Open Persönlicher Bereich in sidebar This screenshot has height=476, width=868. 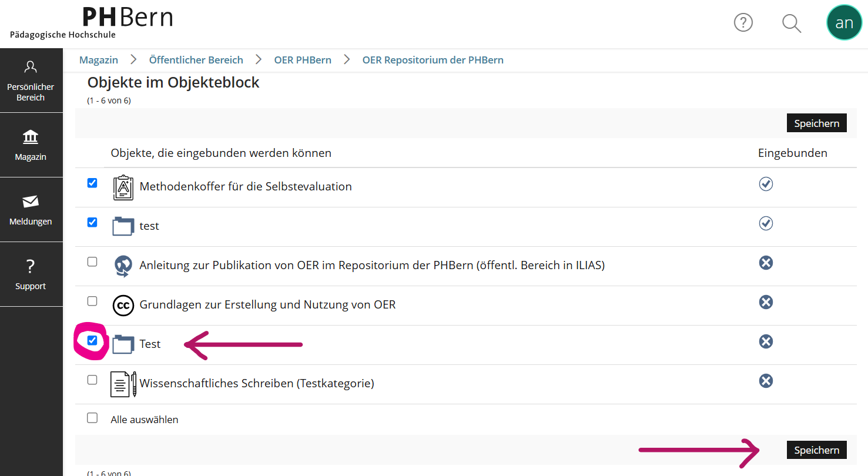[x=31, y=81]
